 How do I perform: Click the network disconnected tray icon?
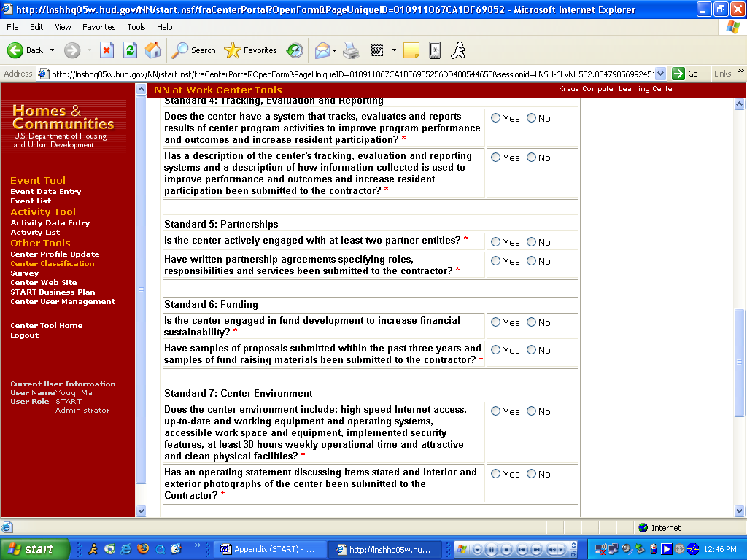(600, 550)
